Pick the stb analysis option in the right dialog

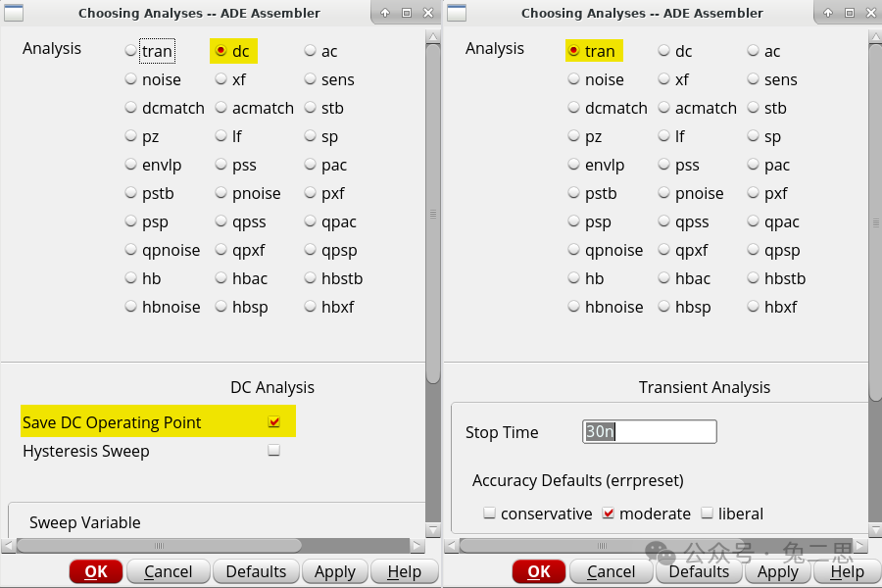[754, 108]
